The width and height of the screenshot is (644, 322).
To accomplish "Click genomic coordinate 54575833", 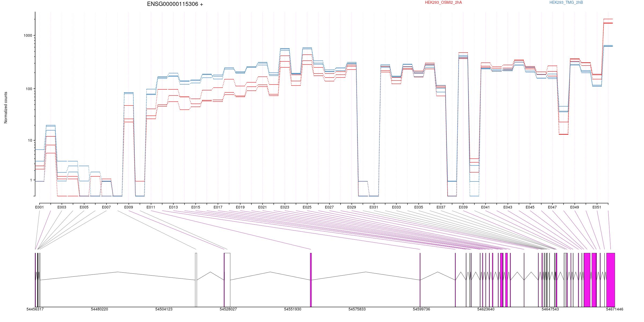I will (x=357, y=309).
